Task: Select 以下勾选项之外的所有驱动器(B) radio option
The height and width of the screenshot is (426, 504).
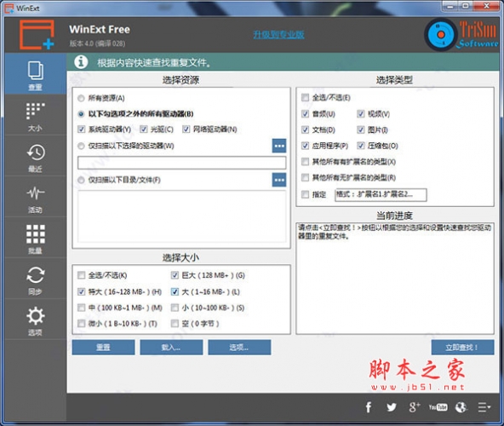Action: (x=81, y=114)
